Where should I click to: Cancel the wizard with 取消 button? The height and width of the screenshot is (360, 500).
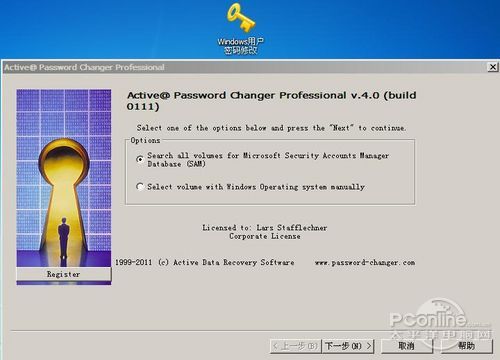(x=407, y=346)
